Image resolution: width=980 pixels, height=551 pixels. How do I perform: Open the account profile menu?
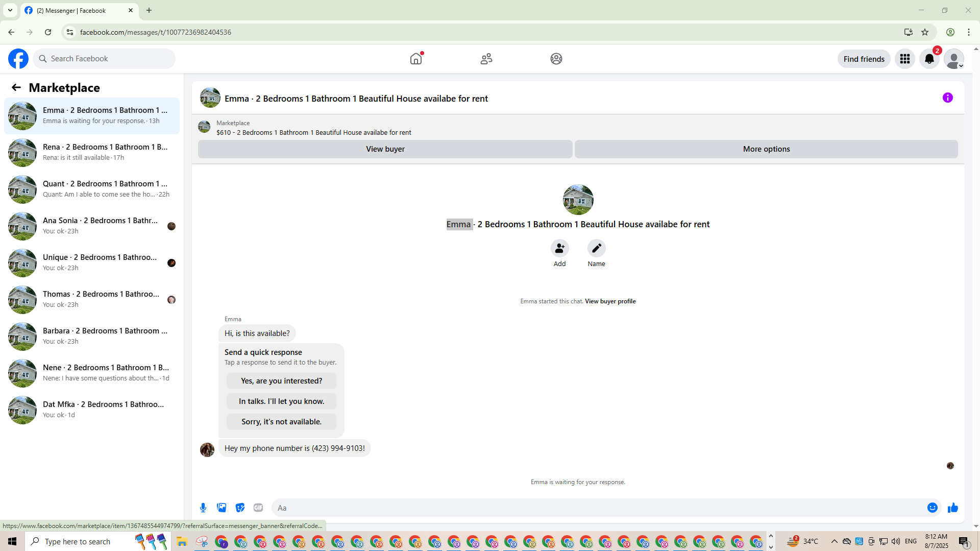click(954, 59)
